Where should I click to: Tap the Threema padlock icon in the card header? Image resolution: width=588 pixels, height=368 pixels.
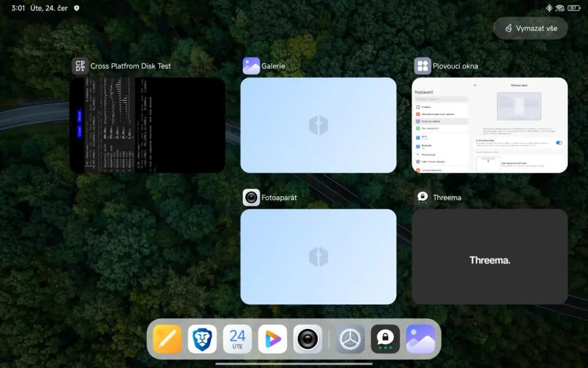[x=423, y=198]
